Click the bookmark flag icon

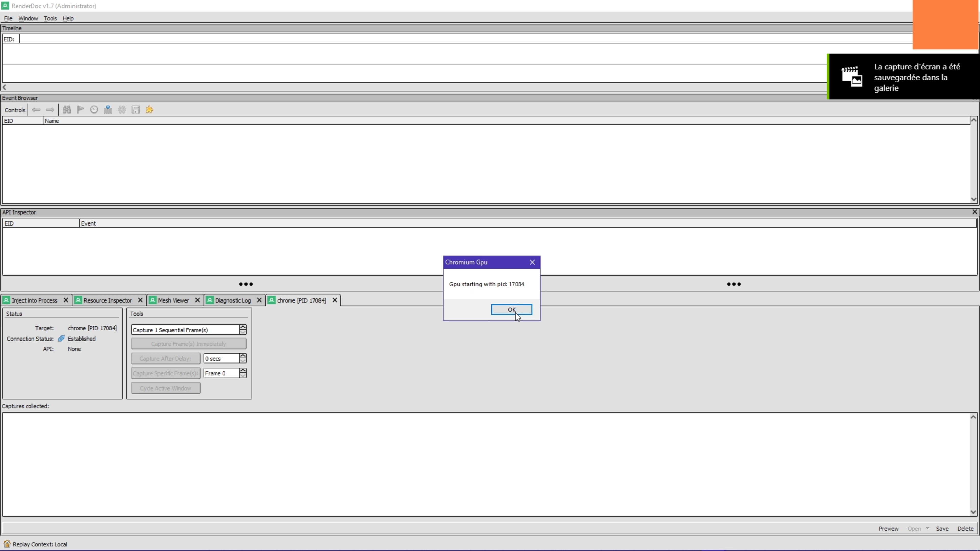[80, 110]
